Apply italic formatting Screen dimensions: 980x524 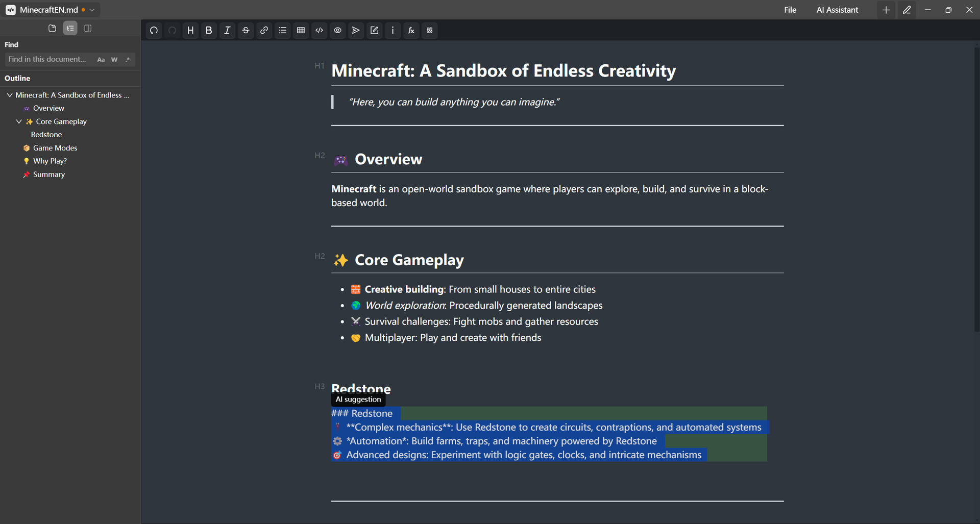[x=227, y=30]
